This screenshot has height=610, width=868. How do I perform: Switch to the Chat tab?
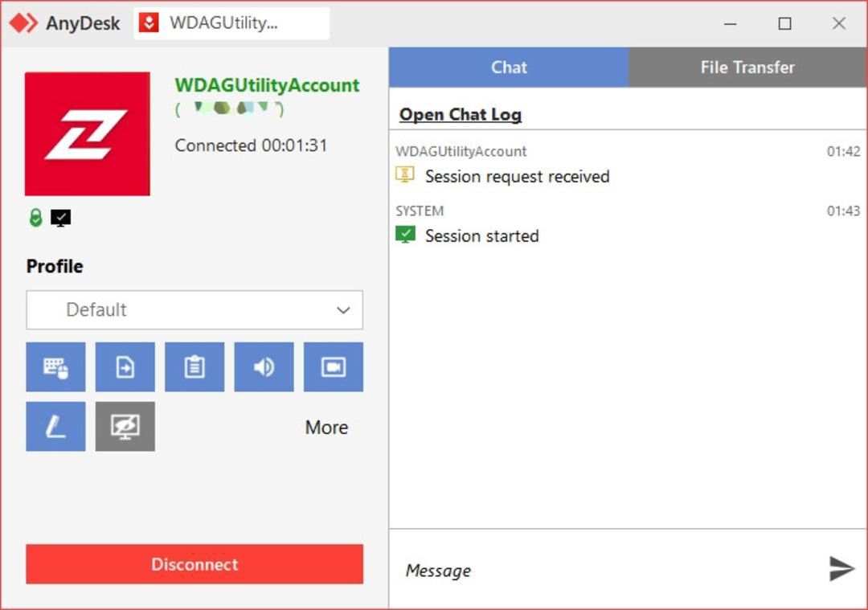pyautogui.click(x=509, y=67)
